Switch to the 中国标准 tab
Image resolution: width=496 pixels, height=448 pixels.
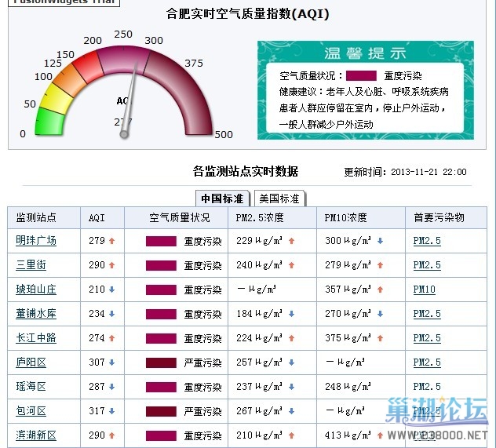tap(222, 199)
